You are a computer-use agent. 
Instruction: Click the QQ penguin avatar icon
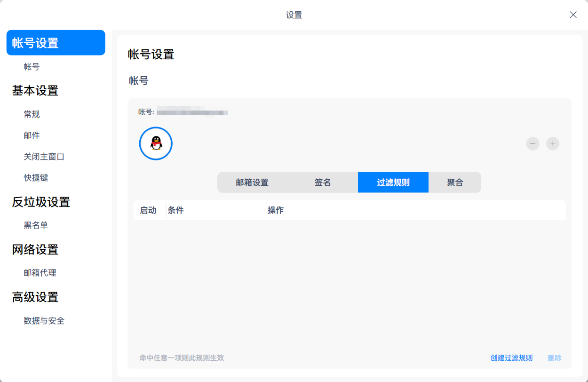[156, 143]
